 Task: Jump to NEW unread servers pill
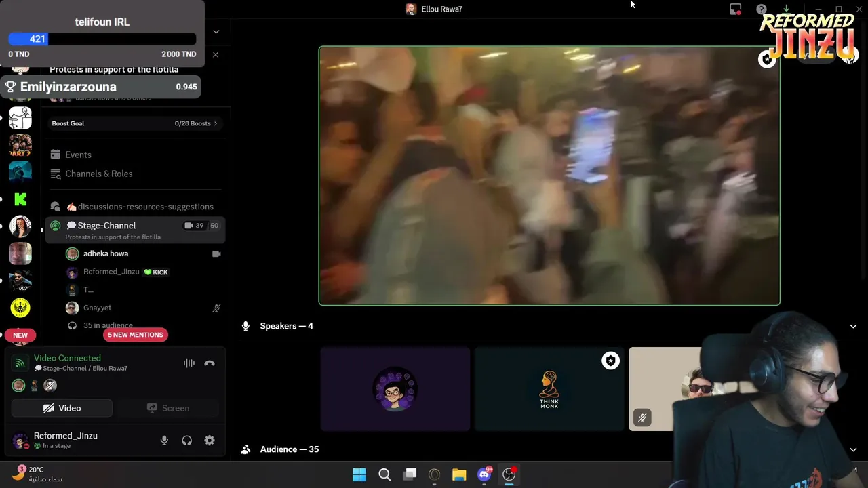20,335
